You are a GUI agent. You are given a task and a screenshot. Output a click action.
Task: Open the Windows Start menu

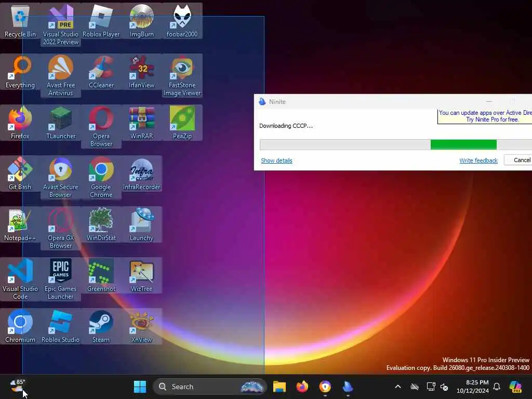(140, 387)
